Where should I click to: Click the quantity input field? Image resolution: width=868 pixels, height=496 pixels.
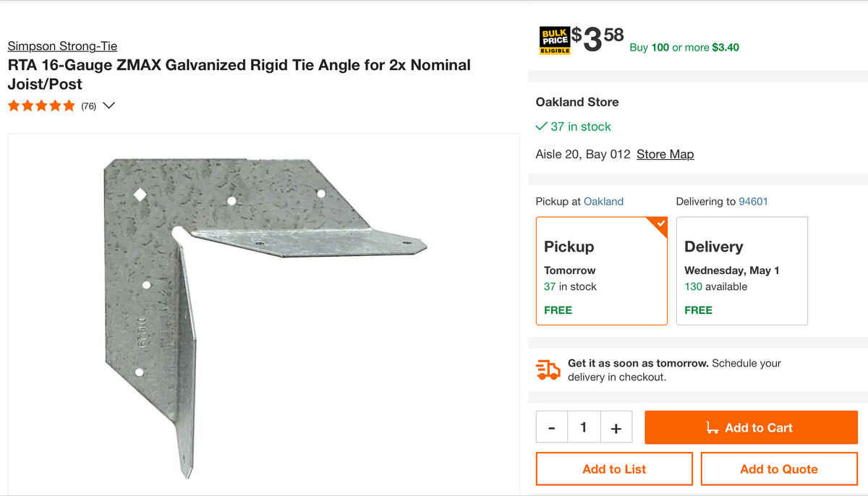tap(584, 427)
